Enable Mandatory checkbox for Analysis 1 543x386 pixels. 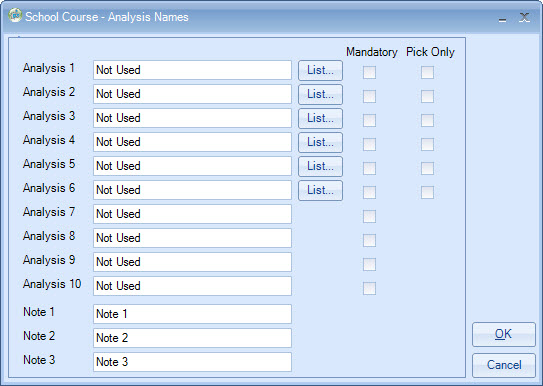369,72
